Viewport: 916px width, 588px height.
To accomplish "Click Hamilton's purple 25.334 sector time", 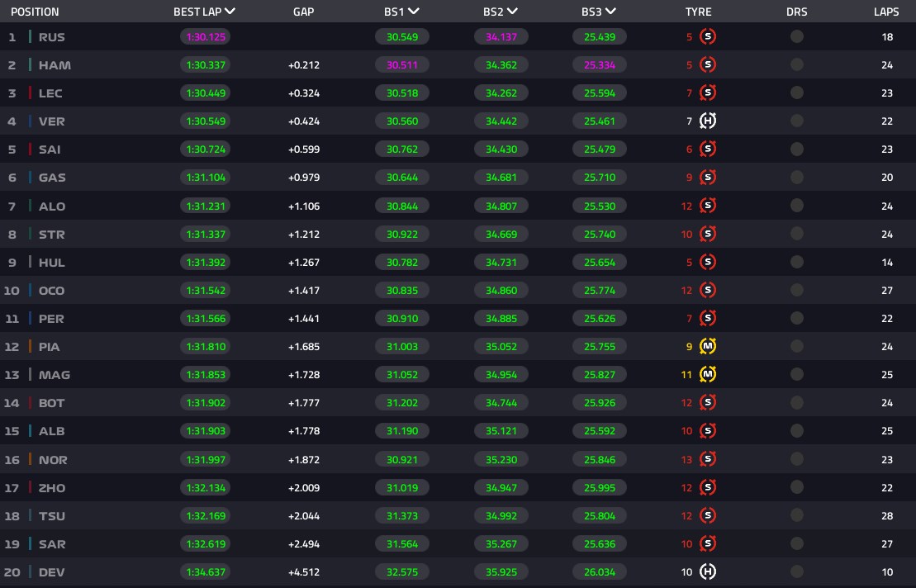I will point(600,64).
